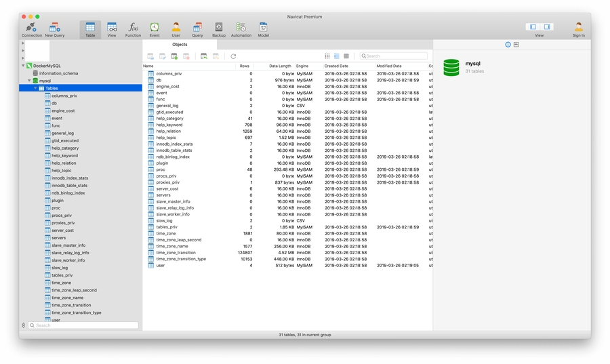Launch the Automation tool
Viewport: 610px width, 364px height.
[x=241, y=28]
